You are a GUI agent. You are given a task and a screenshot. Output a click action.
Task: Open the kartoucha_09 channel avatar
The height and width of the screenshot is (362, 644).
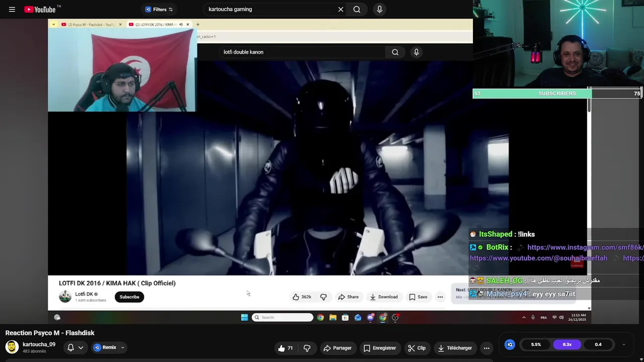(12, 347)
